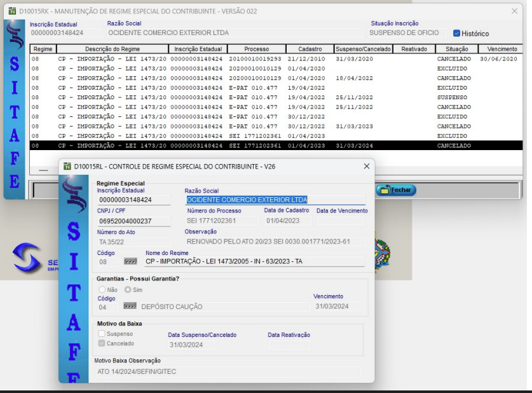This screenshot has width=532, height=393.
Task: Toggle the Histórico checkbox
Action: click(x=457, y=33)
